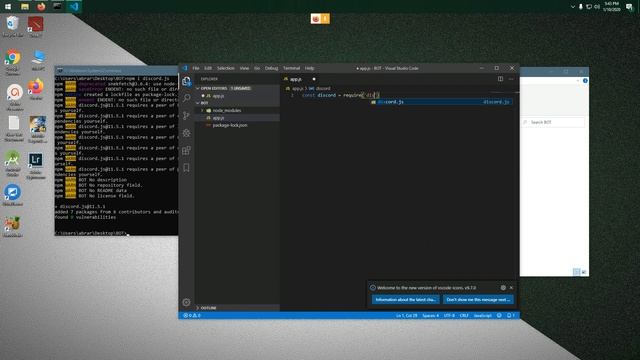Image resolution: width=640 pixels, height=360 pixels.
Task: Click the VS Code taskbar icon
Action: [74, 7]
